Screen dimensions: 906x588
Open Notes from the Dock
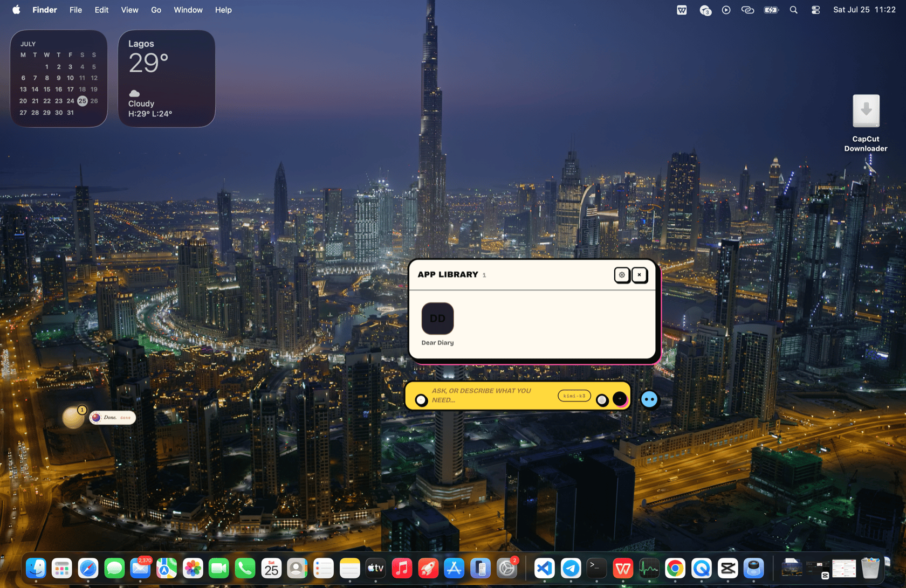click(x=349, y=568)
